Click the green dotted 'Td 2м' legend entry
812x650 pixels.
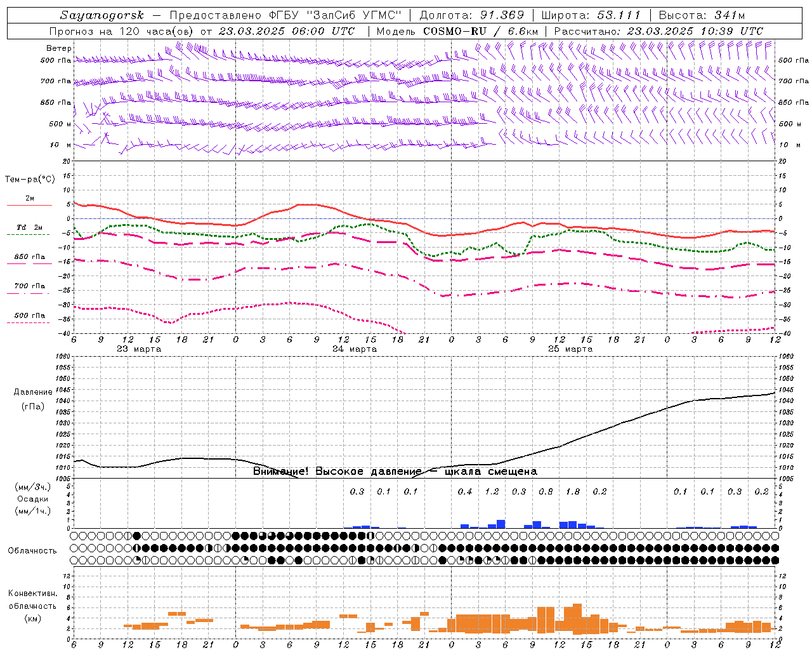(x=29, y=230)
